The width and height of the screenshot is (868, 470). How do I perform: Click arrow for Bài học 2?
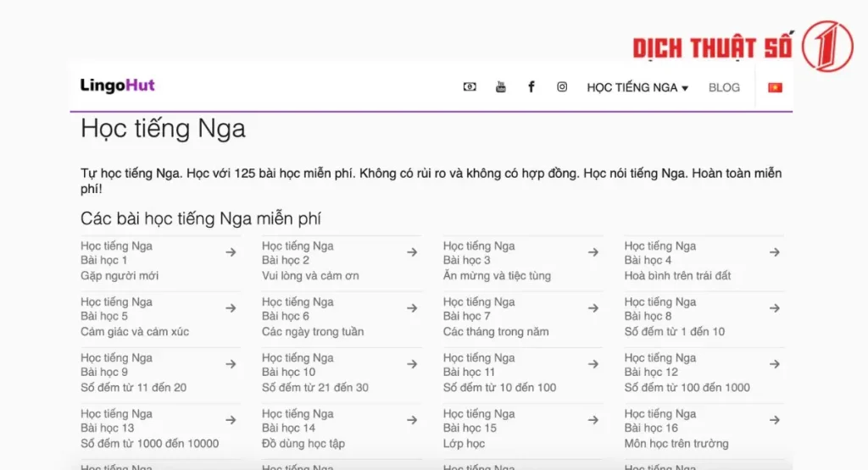click(412, 252)
